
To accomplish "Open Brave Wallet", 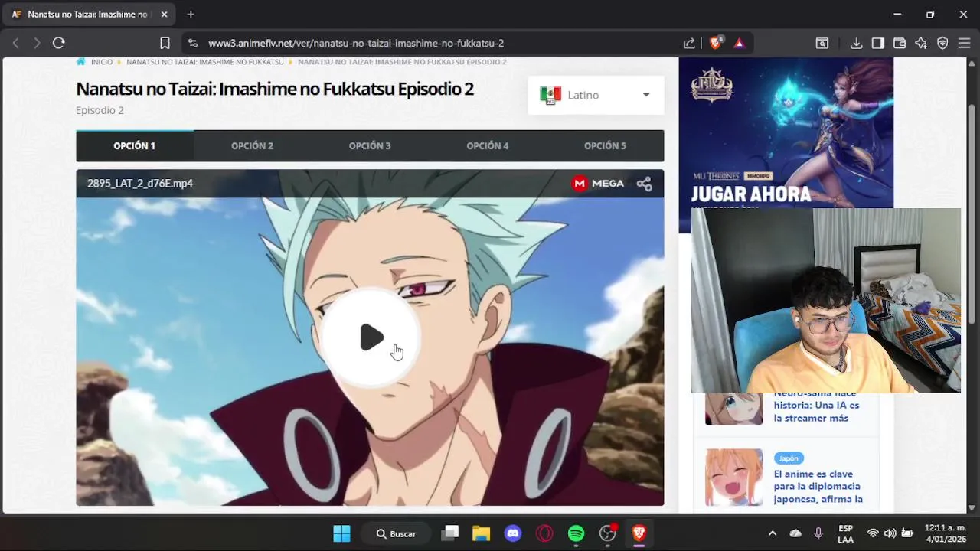I will point(900,43).
